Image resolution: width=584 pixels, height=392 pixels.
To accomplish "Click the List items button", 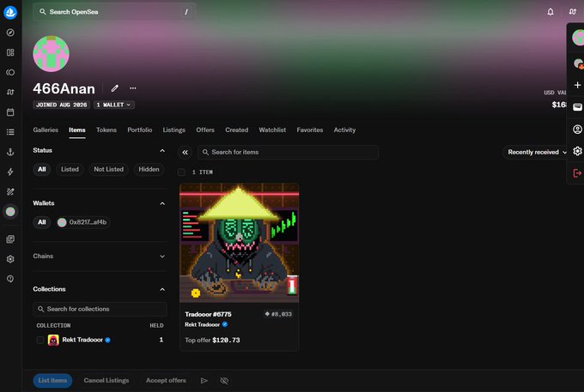I will [x=52, y=381].
